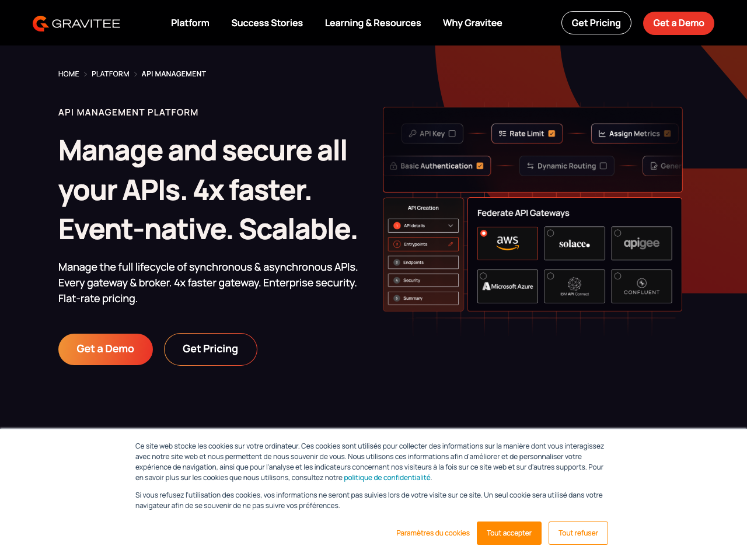This screenshot has width=747, height=560.
Task: Enable the API Key checkbox
Action: [x=452, y=134]
